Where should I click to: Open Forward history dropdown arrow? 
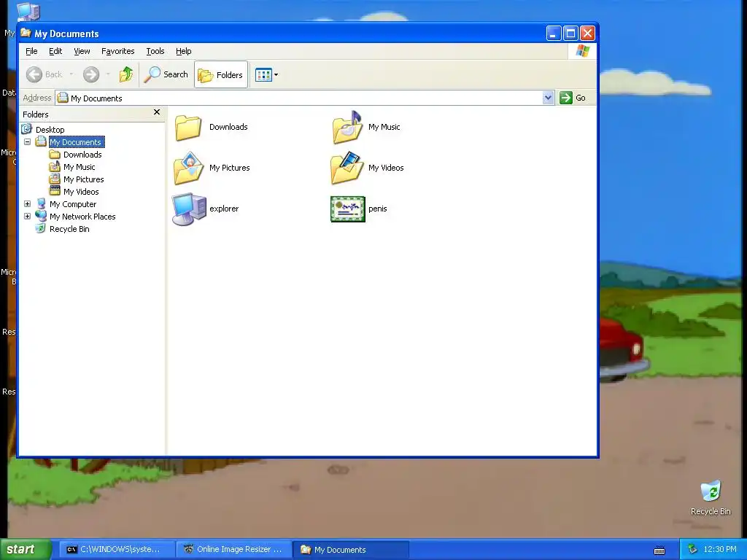(x=108, y=74)
